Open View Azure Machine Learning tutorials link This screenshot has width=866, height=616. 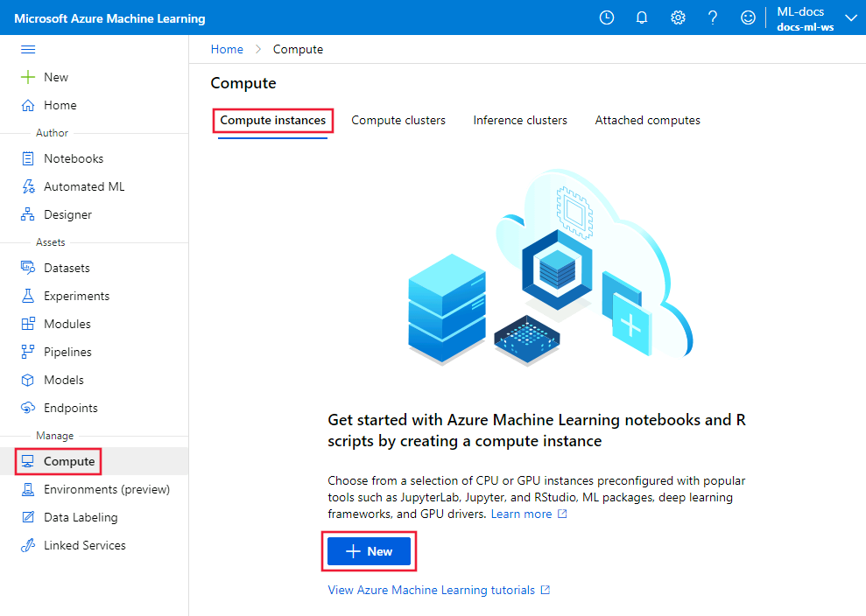coord(433,590)
